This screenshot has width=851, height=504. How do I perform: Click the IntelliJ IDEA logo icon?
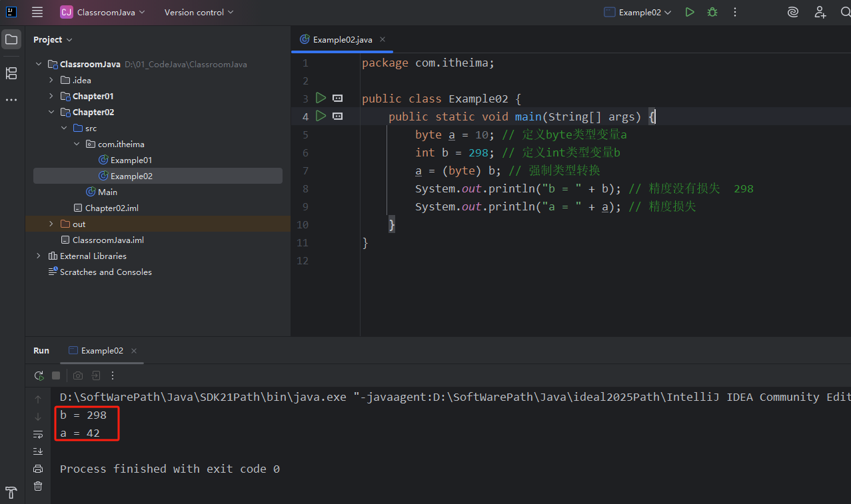(x=11, y=12)
